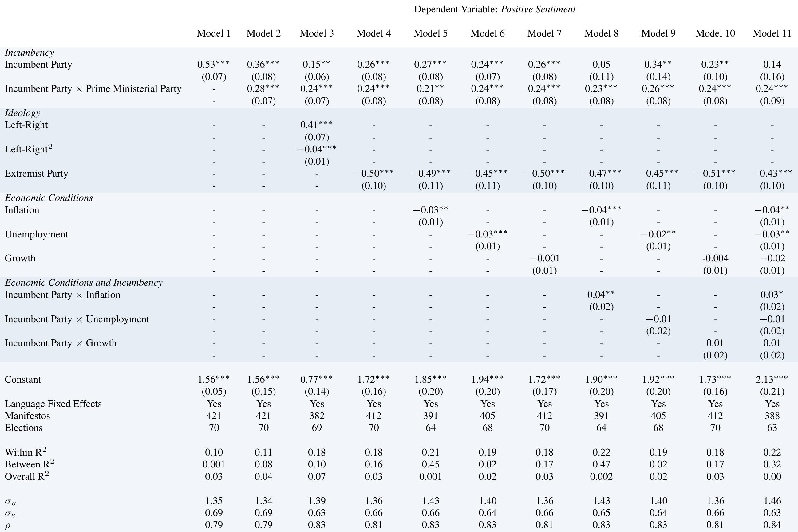Image resolution: width=798 pixels, height=532 pixels.
Task: Click Model 8's 0.04** Inflation interaction
Action: coord(601,295)
